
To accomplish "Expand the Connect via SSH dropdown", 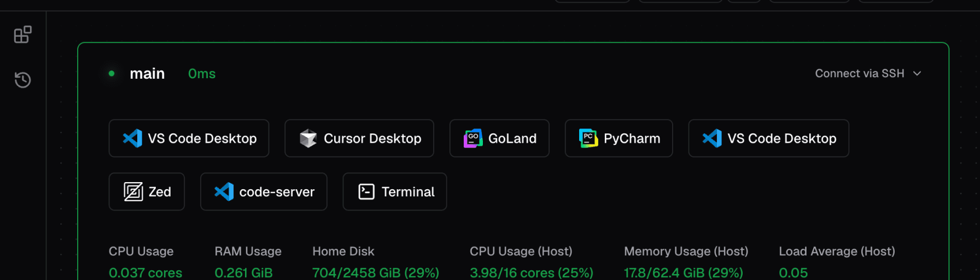I will pyautogui.click(x=868, y=73).
